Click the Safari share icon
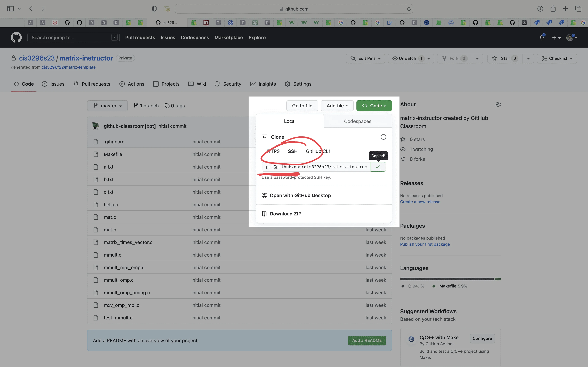 [x=553, y=9]
